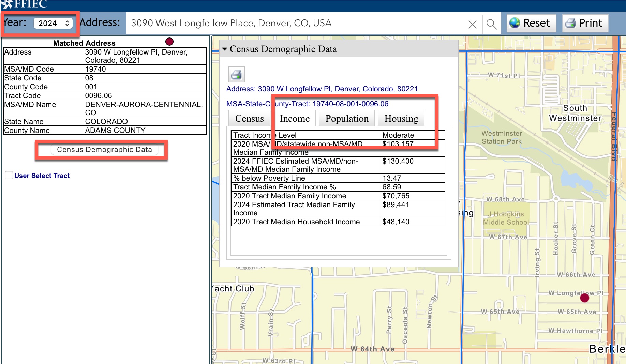Open the Year dropdown showing 2024
The height and width of the screenshot is (364, 626).
coord(53,23)
